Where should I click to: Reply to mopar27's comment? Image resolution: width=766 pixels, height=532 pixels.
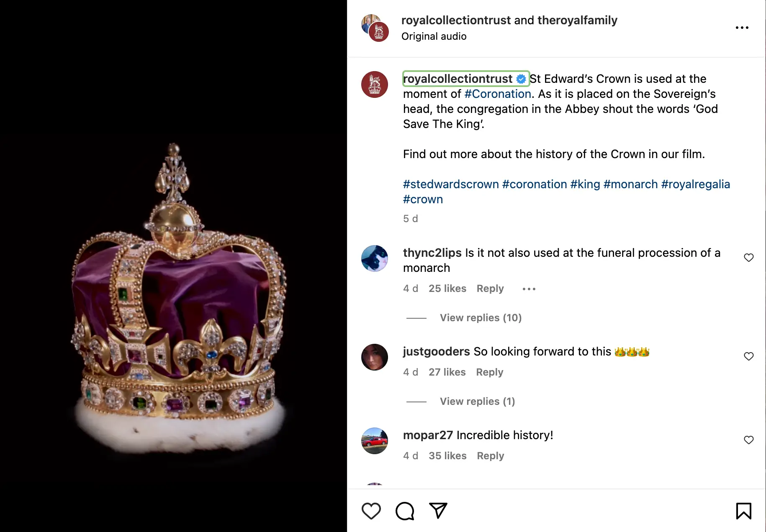coord(490,455)
